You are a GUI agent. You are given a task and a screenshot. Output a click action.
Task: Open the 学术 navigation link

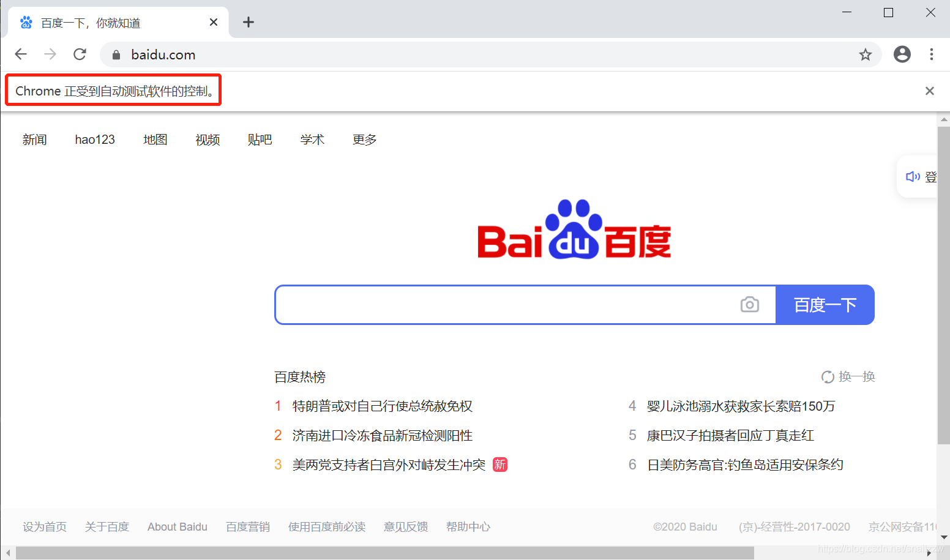pos(312,140)
